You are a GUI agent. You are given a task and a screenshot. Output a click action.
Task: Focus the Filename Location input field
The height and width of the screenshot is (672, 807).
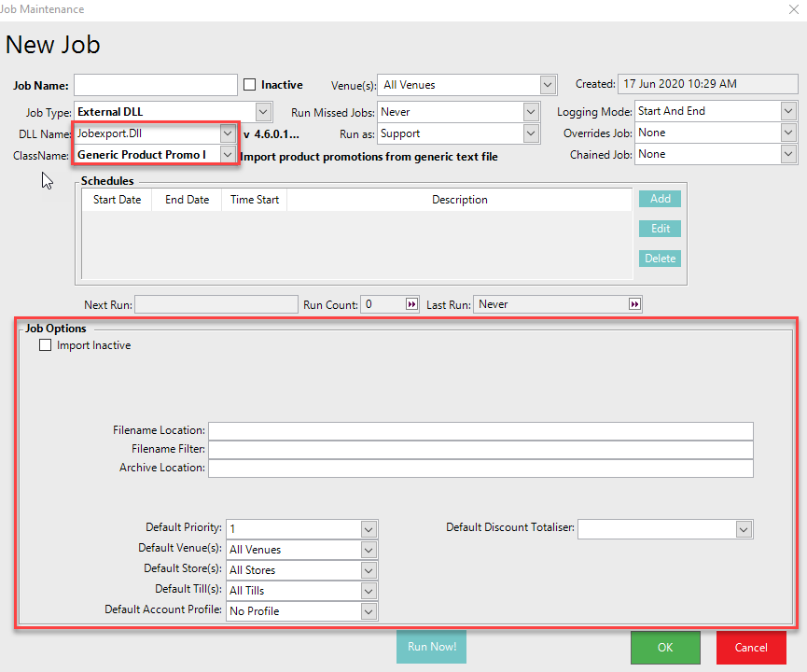pyautogui.click(x=480, y=430)
